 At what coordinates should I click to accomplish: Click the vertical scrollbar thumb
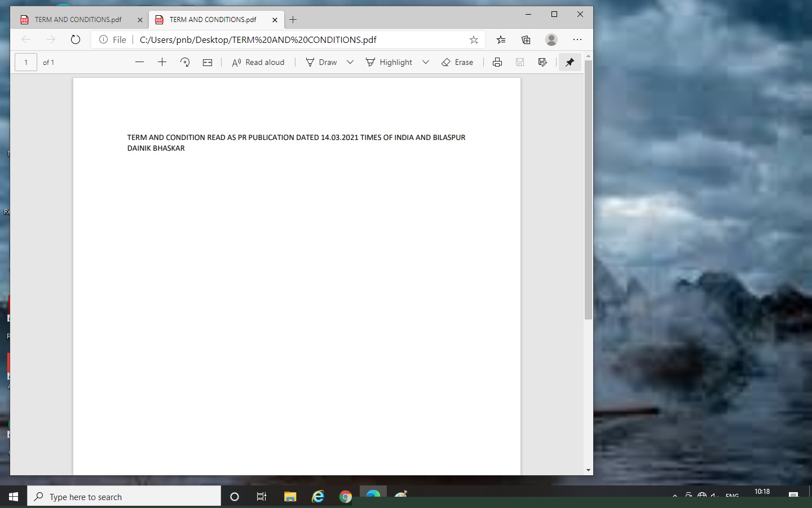click(x=588, y=190)
